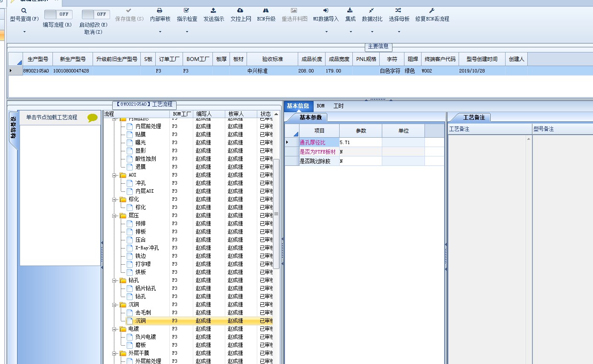The image size is (593, 364).
Task: Open dropdown arrow under 数据对比
Action: coord(372,32)
